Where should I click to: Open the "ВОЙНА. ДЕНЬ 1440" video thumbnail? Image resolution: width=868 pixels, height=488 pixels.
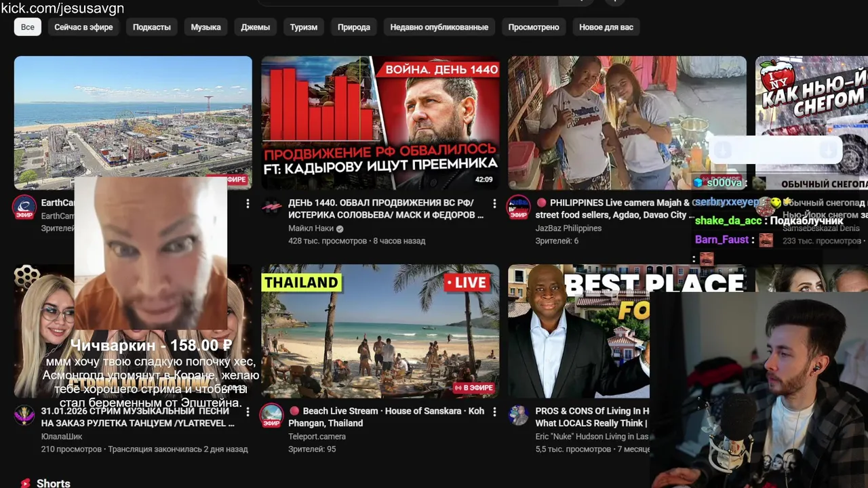point(380,123)
